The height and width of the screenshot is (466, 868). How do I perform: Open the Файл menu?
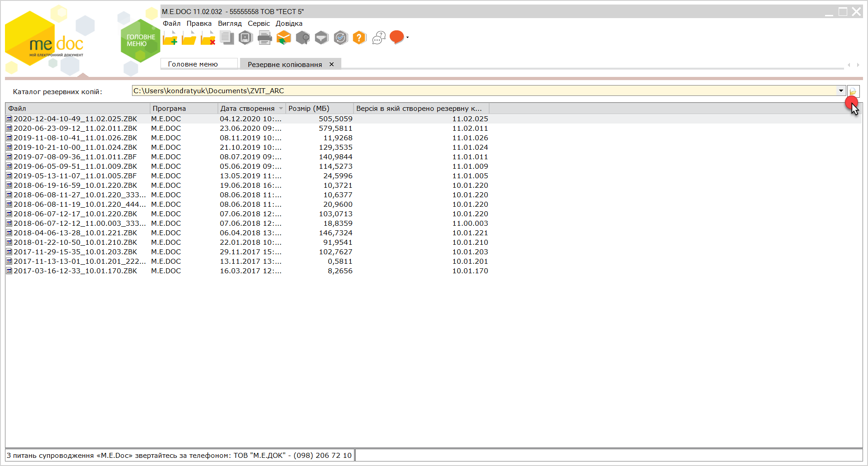[x=172, y=24]
